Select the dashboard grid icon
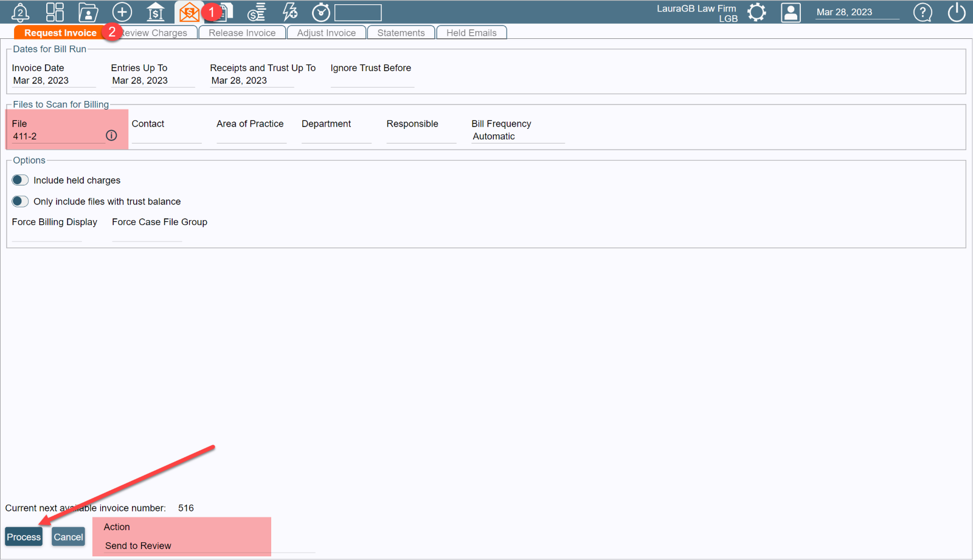The height and width of the screenshot is (560, 973). point(55,12)
